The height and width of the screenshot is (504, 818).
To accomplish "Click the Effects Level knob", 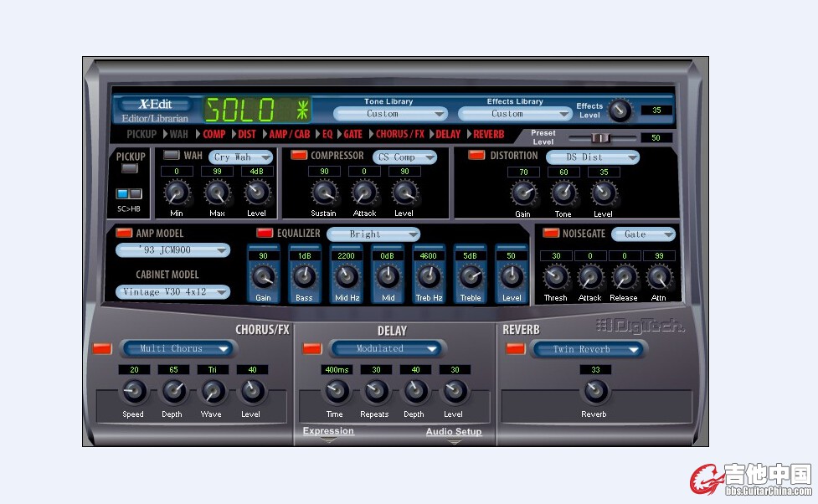I will 620,110.
